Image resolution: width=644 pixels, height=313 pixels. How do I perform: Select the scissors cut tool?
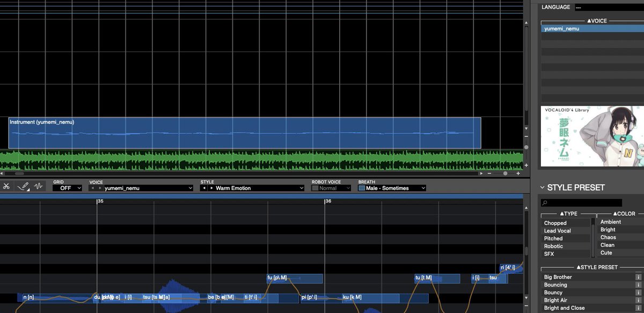tap(6, 186)
